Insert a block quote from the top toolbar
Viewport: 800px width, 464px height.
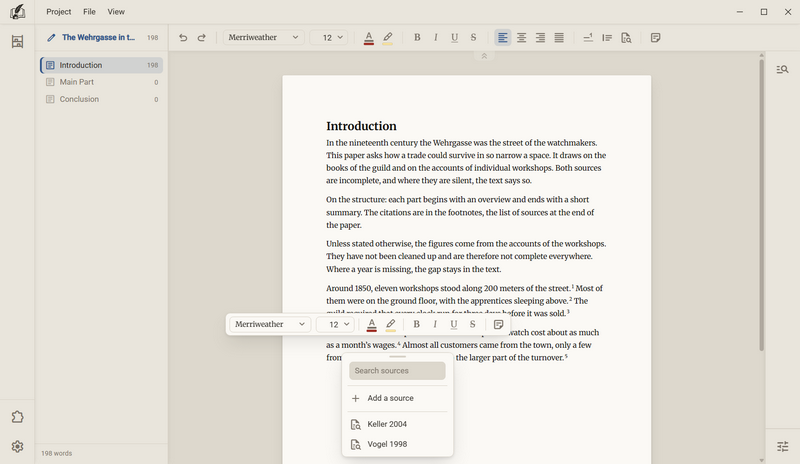607,38
